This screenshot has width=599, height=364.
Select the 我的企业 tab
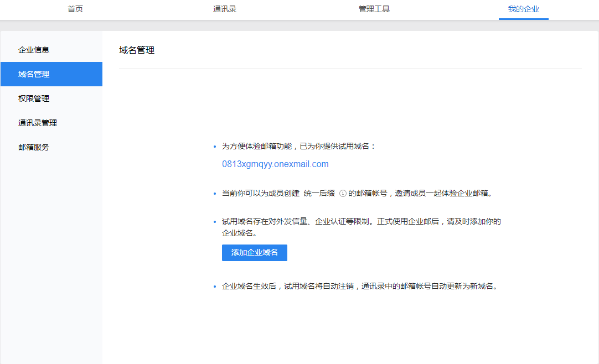(x=523, y=9)
